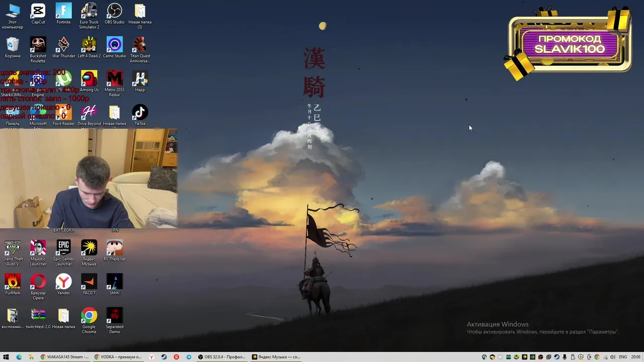Screen dimensions: 644x362
Task: Open Microsoft Edge from the taskbar
Action: (x=19, y=357)
